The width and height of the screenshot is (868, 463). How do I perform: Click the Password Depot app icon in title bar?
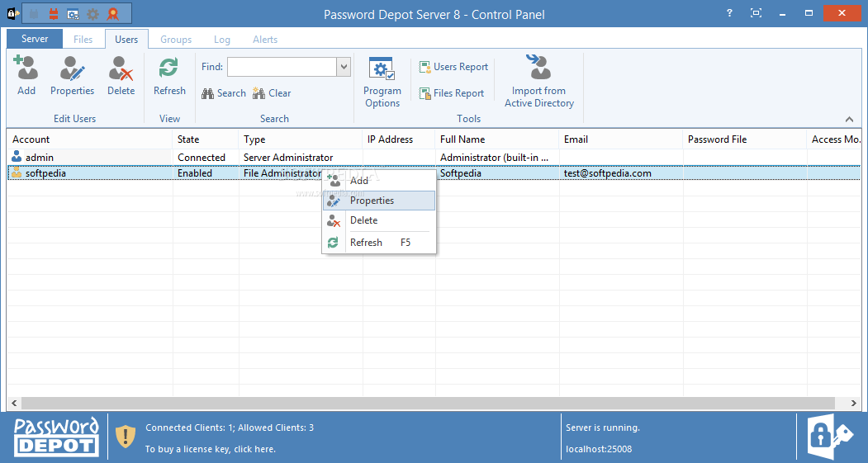[12, 13]
